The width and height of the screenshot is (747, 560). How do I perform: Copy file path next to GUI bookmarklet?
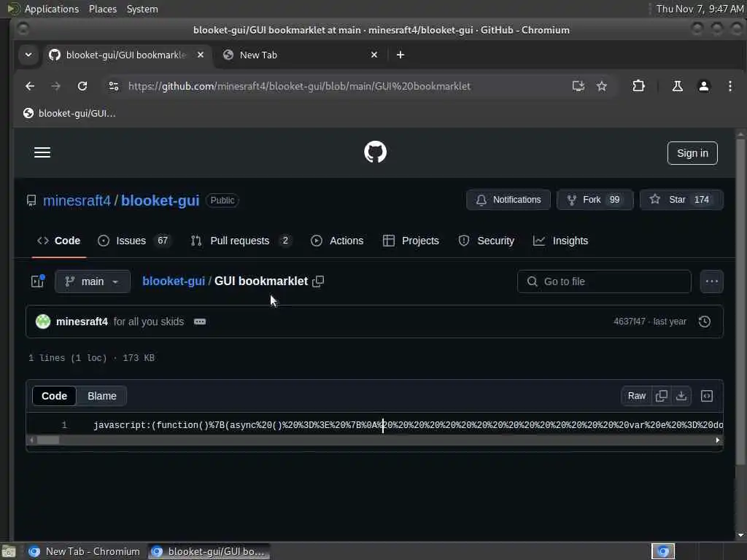point(318,281)
